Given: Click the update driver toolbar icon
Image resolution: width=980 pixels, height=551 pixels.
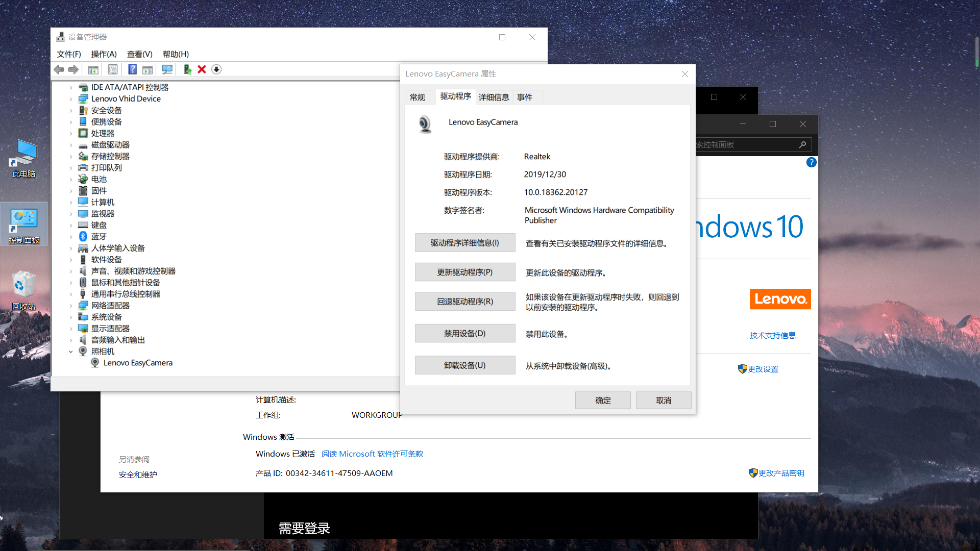Looking at the screenshot, I should point(187,69).
